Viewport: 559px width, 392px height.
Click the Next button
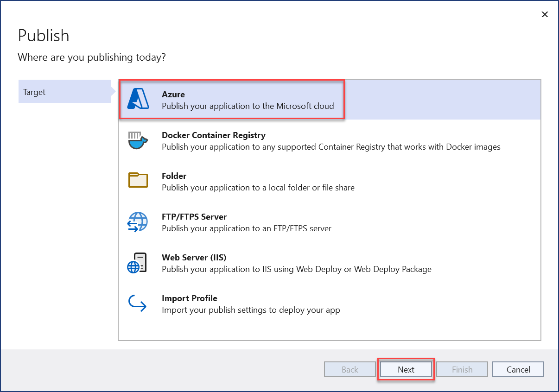tap(406, 369)
